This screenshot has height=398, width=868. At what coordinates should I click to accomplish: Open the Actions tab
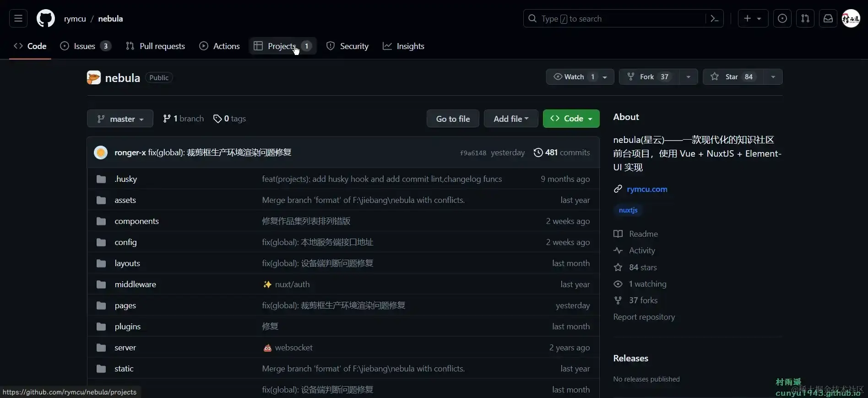(220, 46)
